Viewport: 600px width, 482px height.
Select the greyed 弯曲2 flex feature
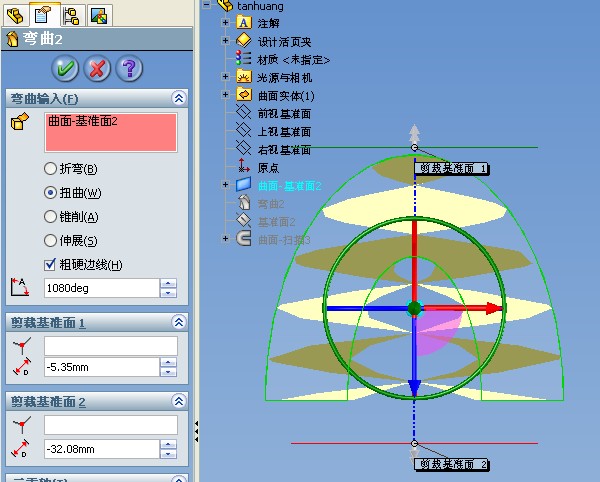point(271,204)
